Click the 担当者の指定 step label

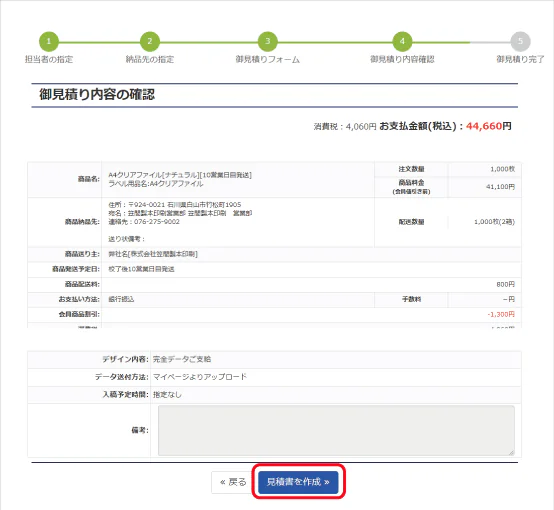click(x=49, y=59)
